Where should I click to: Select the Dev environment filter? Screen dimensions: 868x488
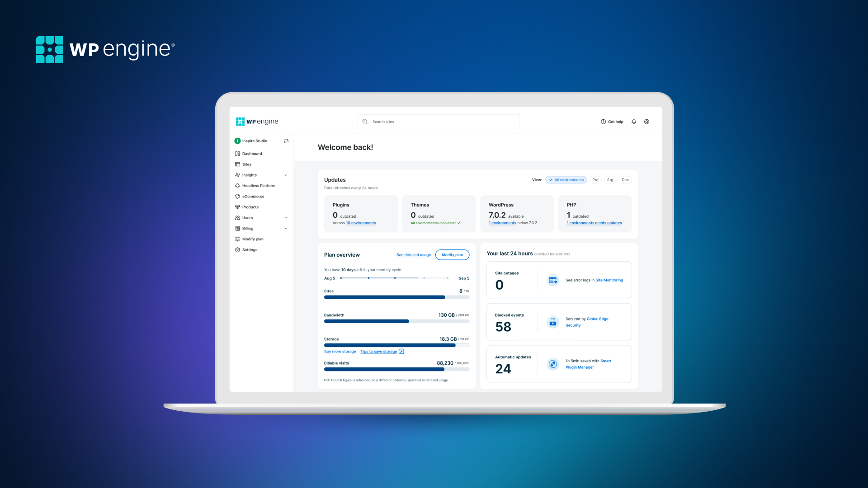[x=625, y=180]
